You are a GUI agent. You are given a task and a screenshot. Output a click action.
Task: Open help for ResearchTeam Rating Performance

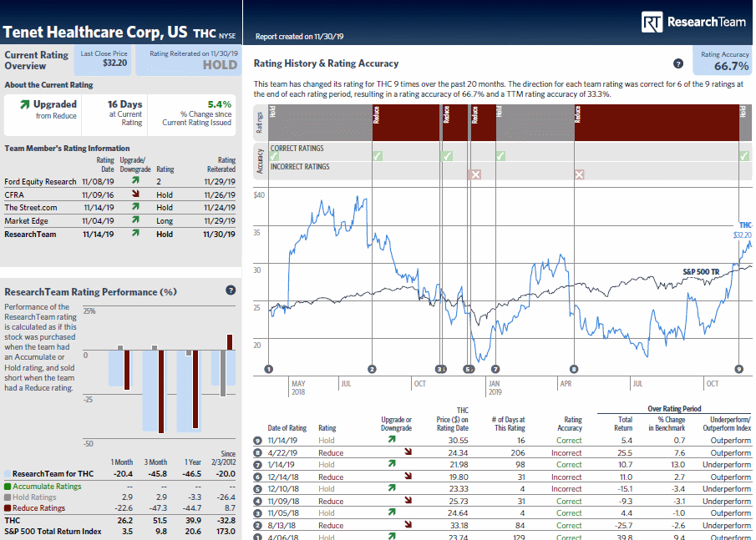point(231,290)
